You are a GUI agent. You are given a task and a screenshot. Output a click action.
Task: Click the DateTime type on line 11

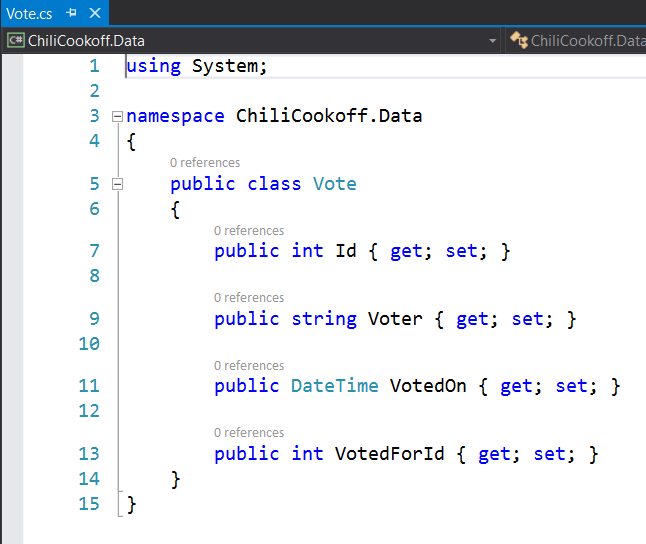tap(334, 386)
